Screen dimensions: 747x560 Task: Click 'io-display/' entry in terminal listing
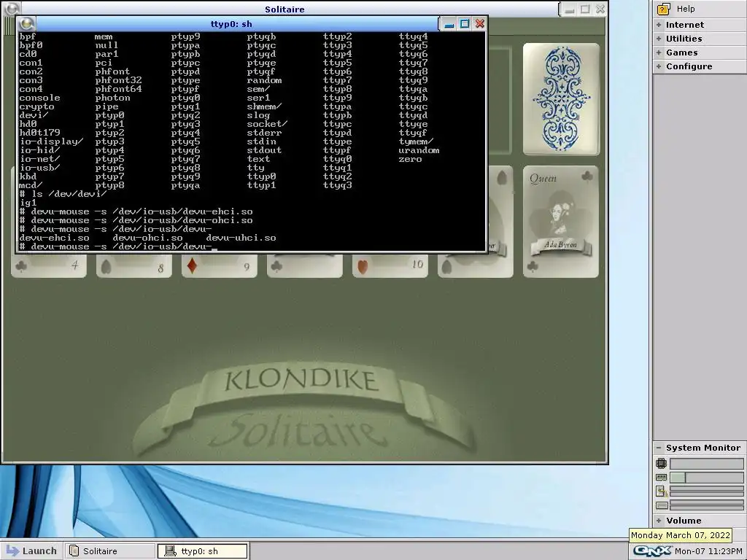coord(52,141)
